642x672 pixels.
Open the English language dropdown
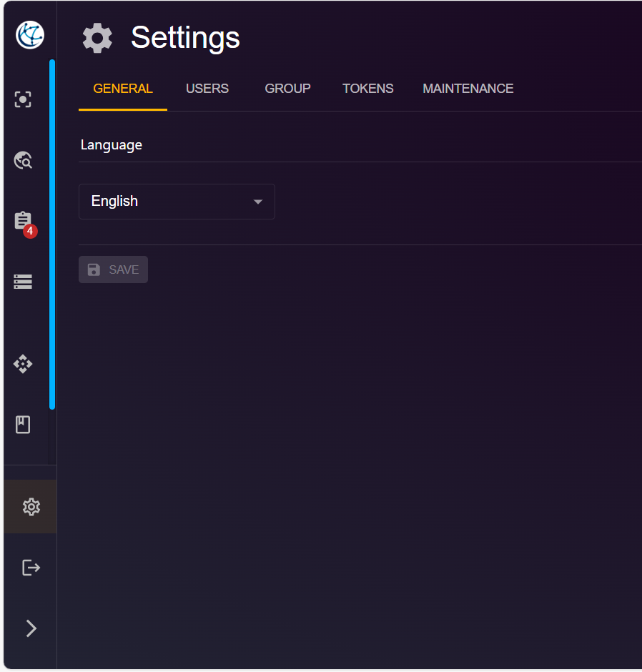tap(177, 202)
